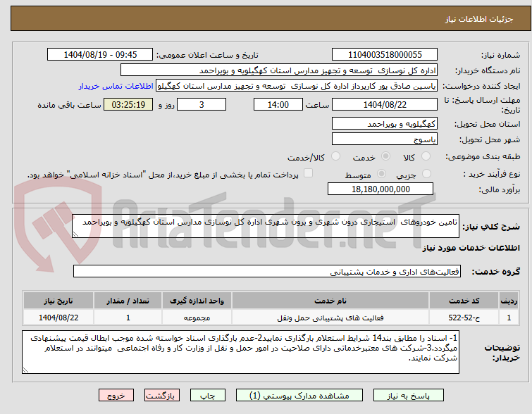Screen dimensions: 532x414
Task: Click the financial estimate field 18,180,000,000
Action: point(381,189)
